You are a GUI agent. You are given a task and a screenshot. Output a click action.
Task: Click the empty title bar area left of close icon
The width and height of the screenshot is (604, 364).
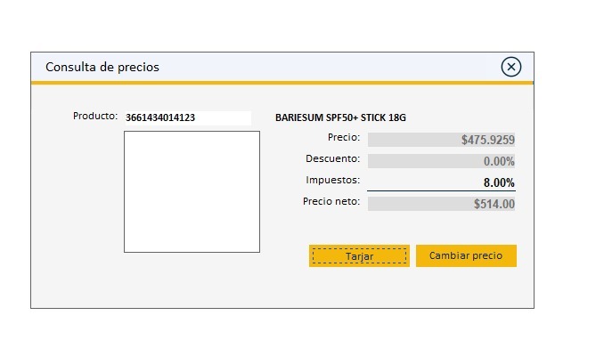click(x=339, y=67)
